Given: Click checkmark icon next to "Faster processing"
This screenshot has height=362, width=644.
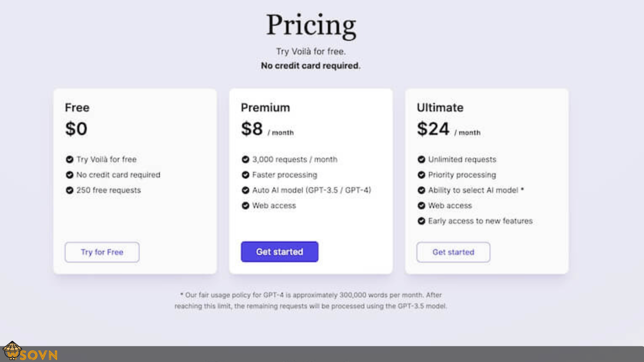Looking at the screenshot, I should [246, 175].
